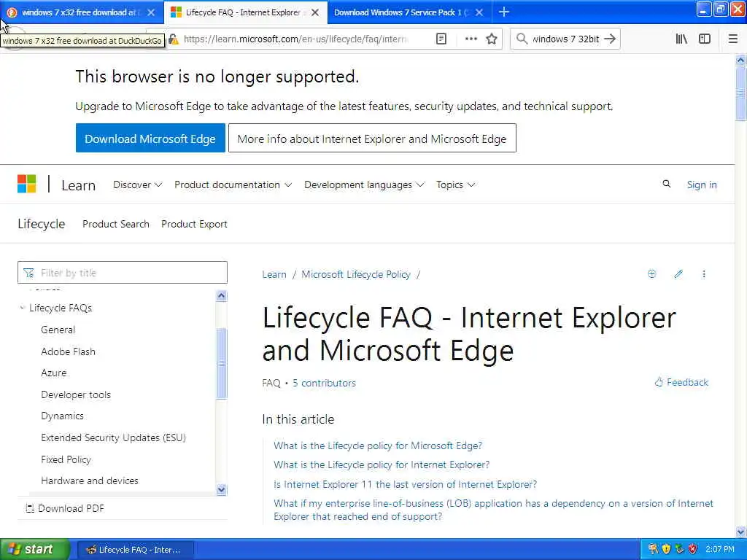This screenshot has width=747, height=560.
Task: Open article more options vertical dots
Action: (x=704, y=274)
